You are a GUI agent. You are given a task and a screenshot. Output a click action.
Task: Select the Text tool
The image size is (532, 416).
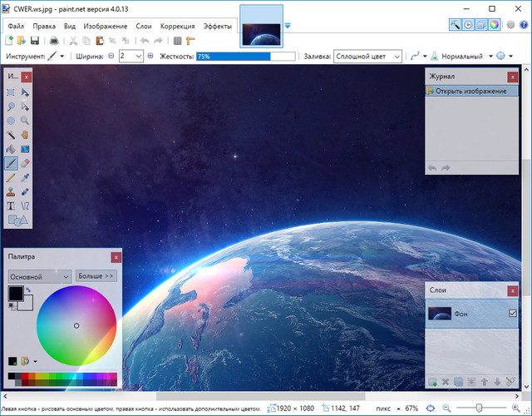[12, 205]
